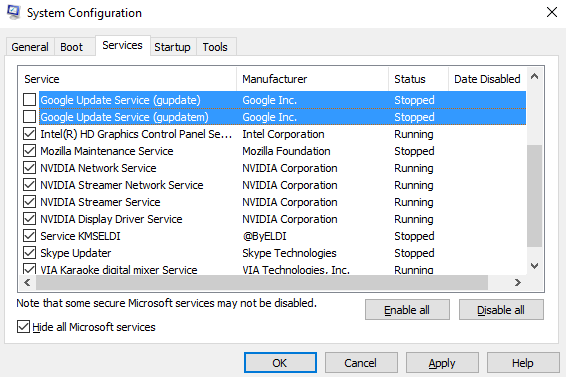Click the Skype Technologies manufacturer cell

(289, 253)
